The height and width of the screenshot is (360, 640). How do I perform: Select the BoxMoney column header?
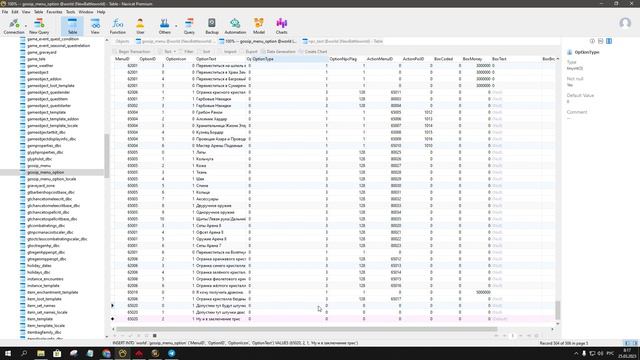(x=475, y=59)
